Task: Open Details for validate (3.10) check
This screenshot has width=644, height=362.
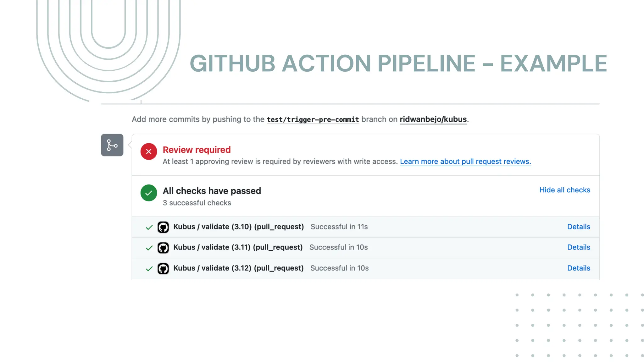Action: 578,227
